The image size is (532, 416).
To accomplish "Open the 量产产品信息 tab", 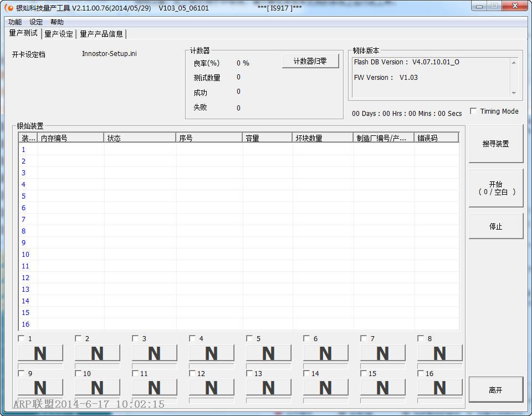I will click(x=101, y=34).
